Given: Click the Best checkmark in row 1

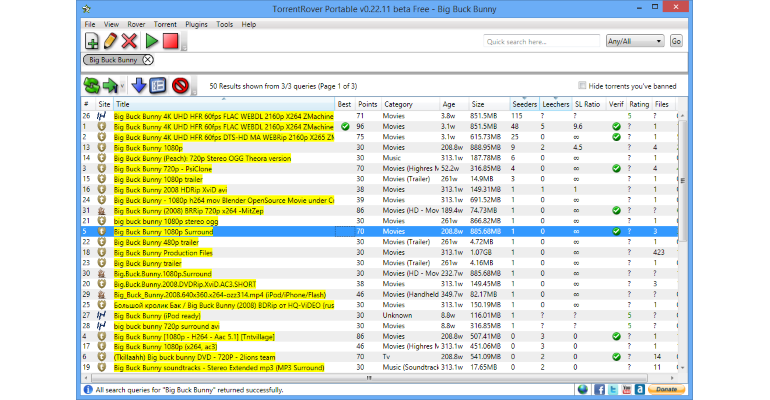Looking at the screenshot, I should (x=345, y=127).
